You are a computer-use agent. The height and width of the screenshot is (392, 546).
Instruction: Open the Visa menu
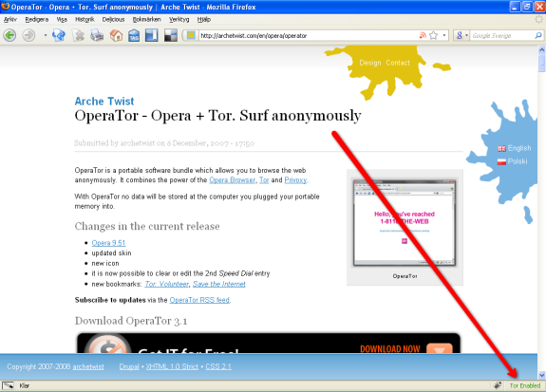pyautogui.click(x=62, y=20)
